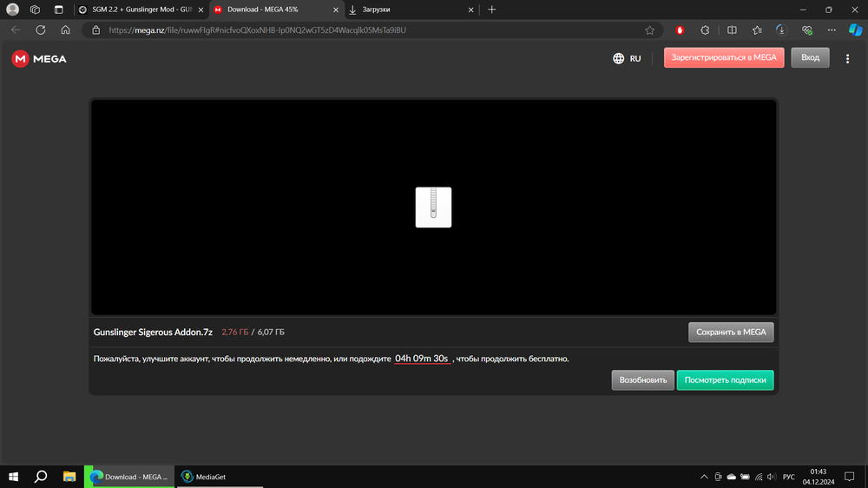The image size is (868, 488).
Task: Click the battery tray icon
Action: click(745, 477)
